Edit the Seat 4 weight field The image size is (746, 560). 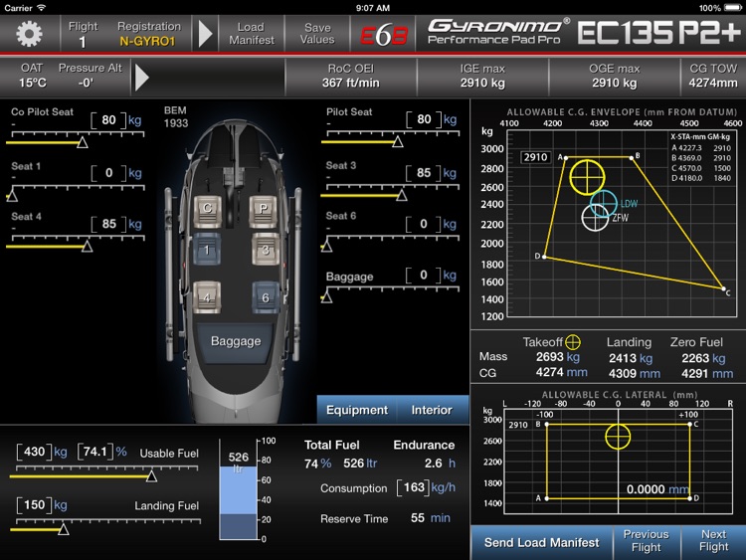109,224
